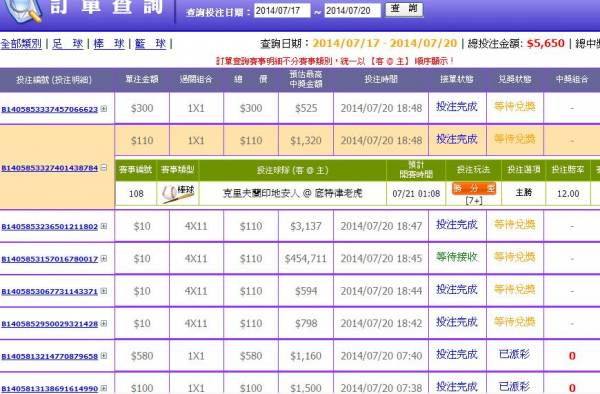The image size is (600, 394).
Task: Open order link B1405813138691614990
Action: pos(50,389)
